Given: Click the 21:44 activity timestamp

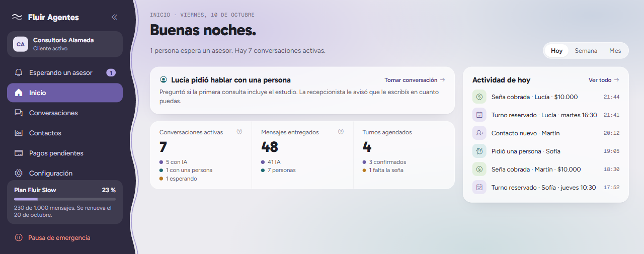Looking at the screenshot, I should coord(611,97).
